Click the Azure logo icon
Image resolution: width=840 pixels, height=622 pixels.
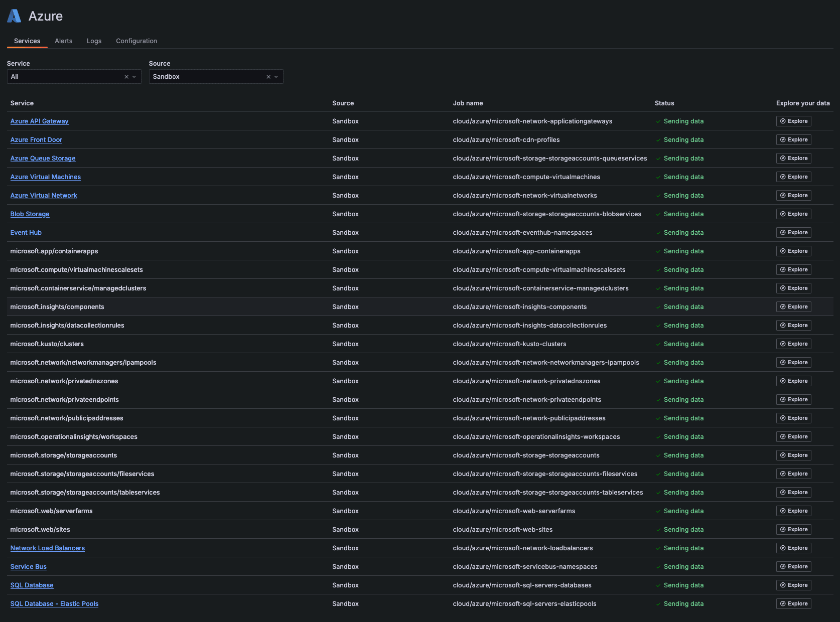pyautogui.click(x=14, y=16)
